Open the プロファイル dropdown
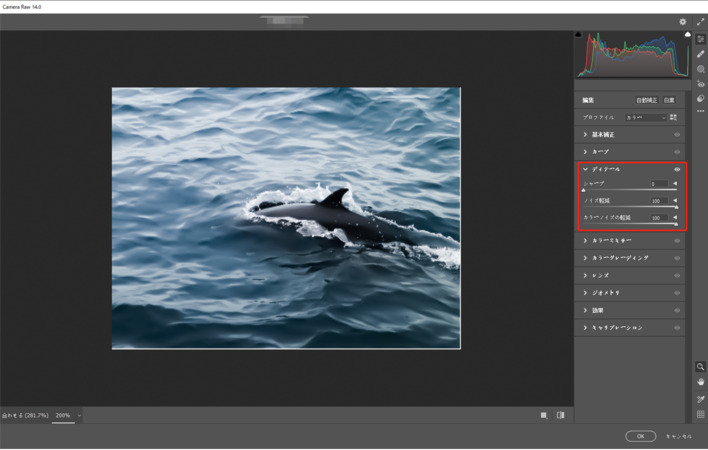Image resolution: width=708 pixels, height=450 pixels. (x=645, y=117)
